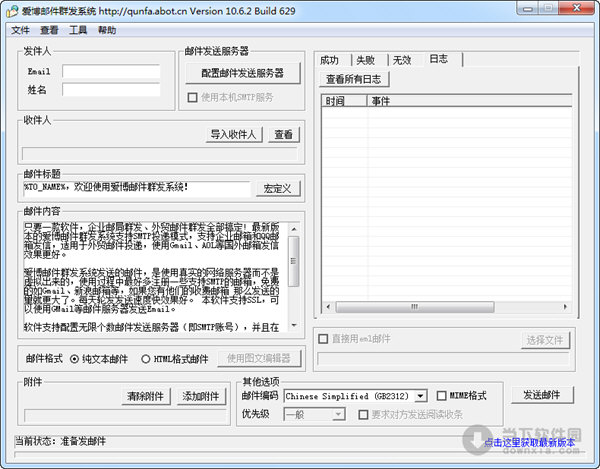Image resolution: width=600 pixels, height=469 pixels.
Task: Open the 帮助 menu
Action: click(107, 30)
